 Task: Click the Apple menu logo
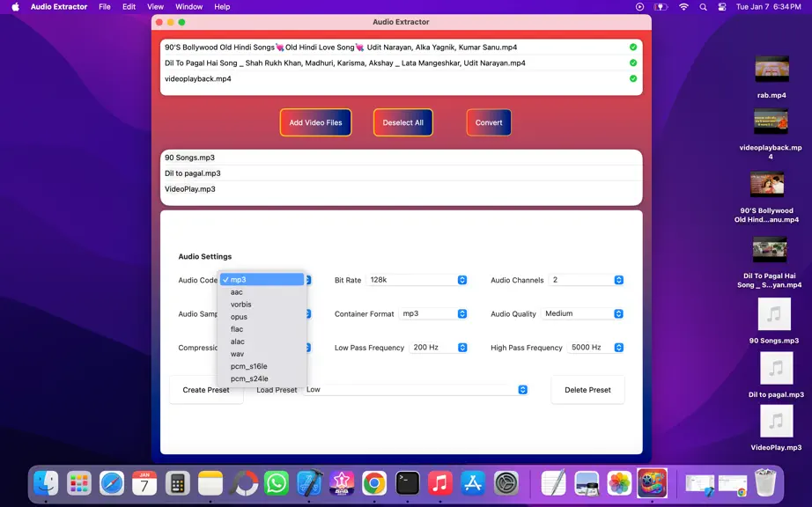pos(16,7)
